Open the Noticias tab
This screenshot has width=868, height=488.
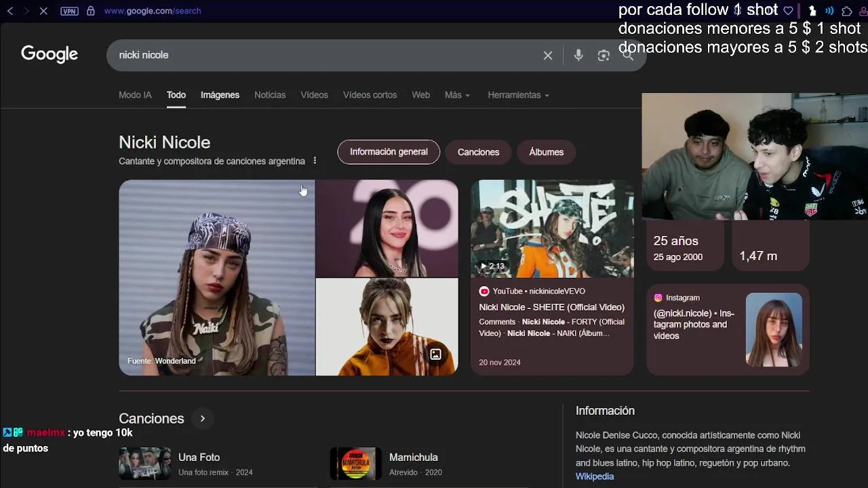coord(270,95)
